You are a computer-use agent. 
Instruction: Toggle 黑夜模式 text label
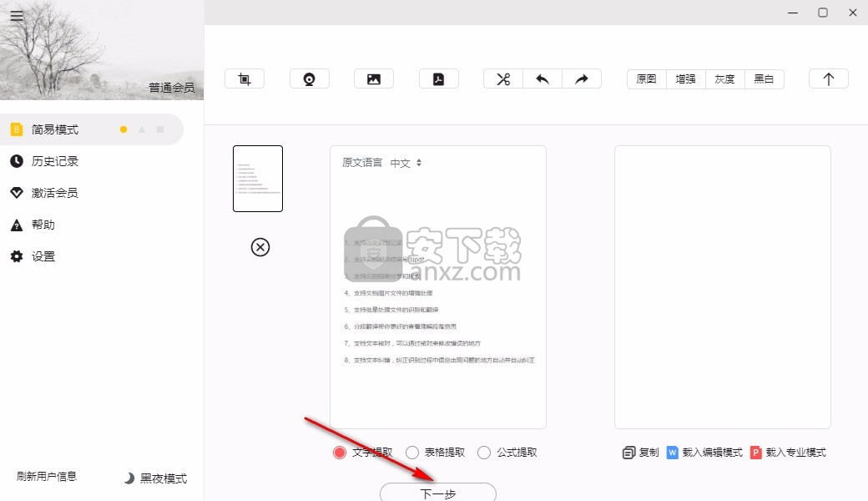pyautogui.click(x=164, y=478)
